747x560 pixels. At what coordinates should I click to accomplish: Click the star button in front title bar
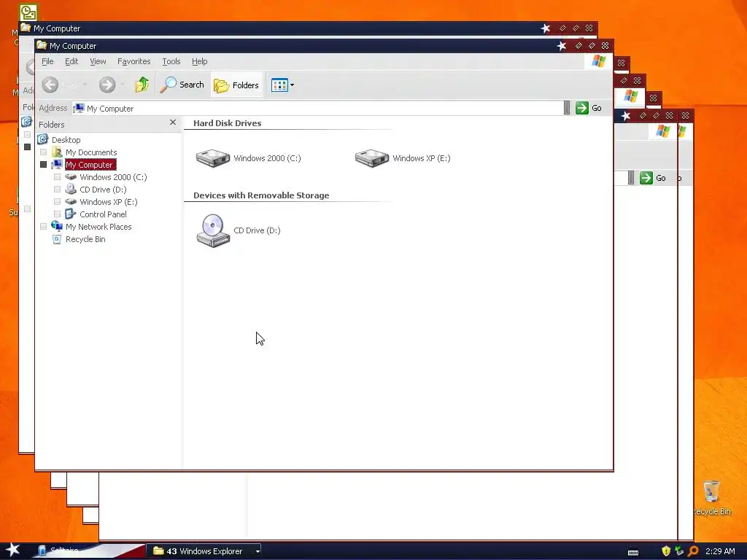click(562, 46)
